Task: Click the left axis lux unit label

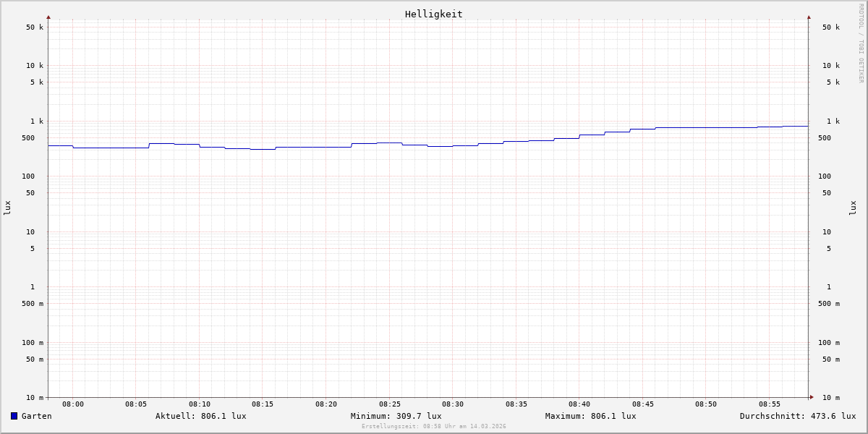Action: click(7, 208)
